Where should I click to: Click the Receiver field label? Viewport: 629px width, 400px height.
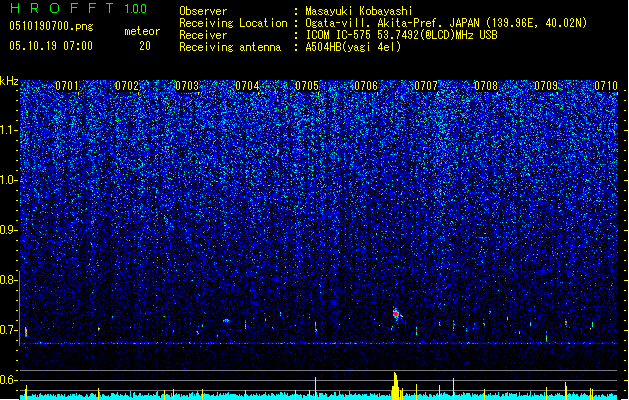click(203, 35)
